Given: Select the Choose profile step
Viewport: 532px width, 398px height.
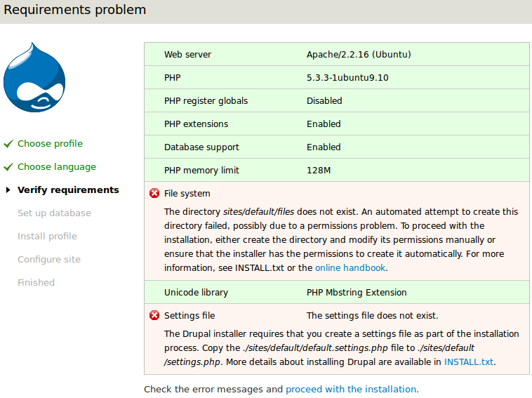Looking at the screenshot, I should coord(50,144).
